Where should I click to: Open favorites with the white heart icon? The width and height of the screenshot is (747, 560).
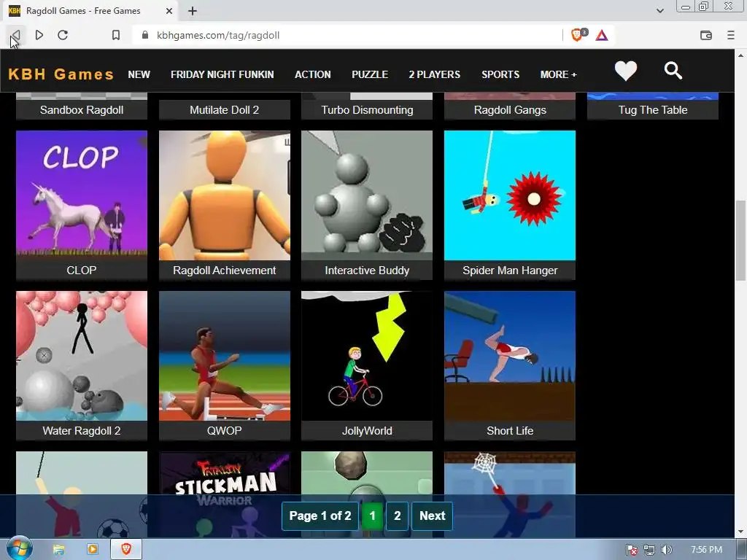click(625, 71)
